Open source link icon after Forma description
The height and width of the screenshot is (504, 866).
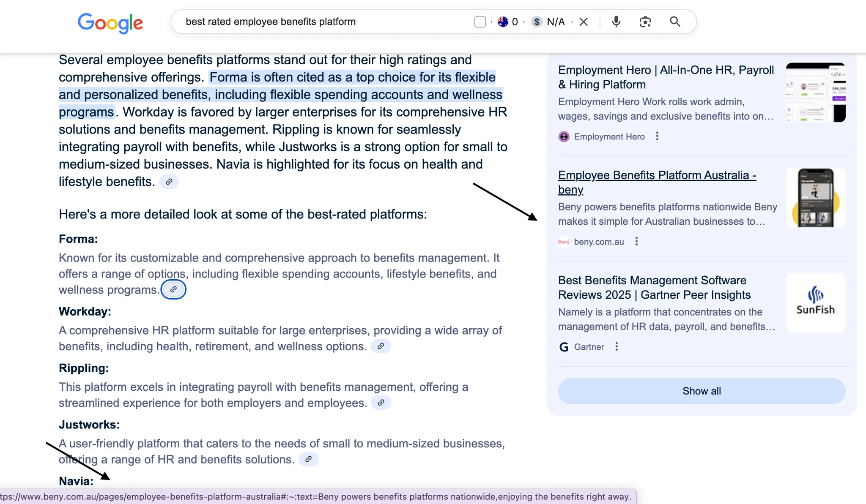click(x=173, y=289)
